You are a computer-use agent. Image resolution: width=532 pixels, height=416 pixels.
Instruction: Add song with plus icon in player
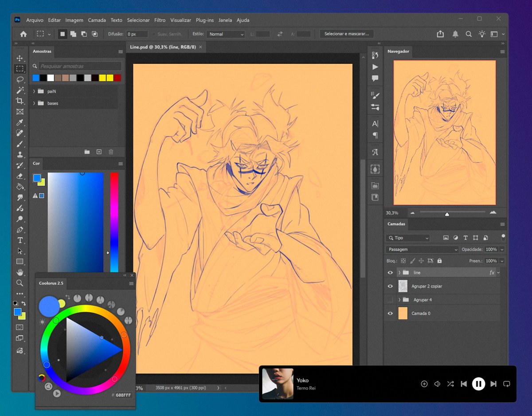424,384
